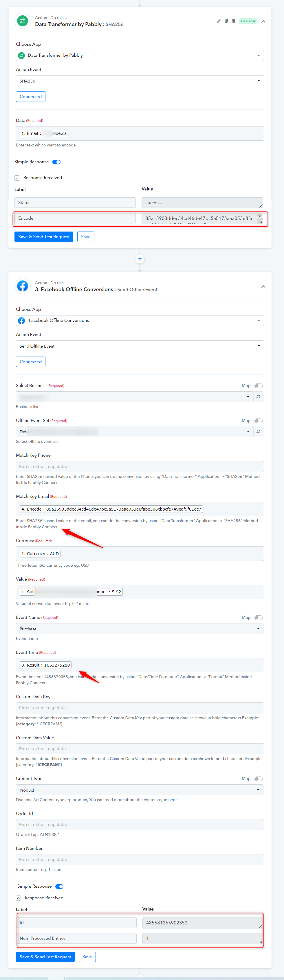The height and width of the screenshot is (980, 284).
Task: Toggle Response Received checkbox in SHA256 step
Action: (x=17, y=178)
